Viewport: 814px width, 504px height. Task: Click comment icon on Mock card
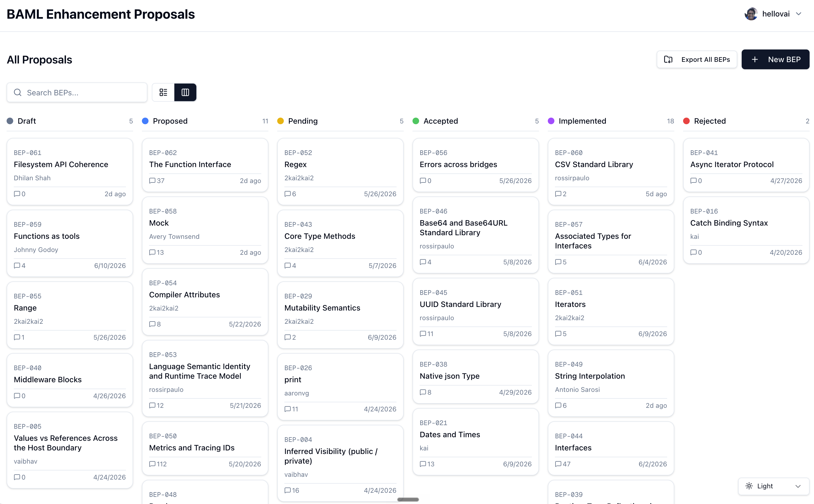pos(152,252)
